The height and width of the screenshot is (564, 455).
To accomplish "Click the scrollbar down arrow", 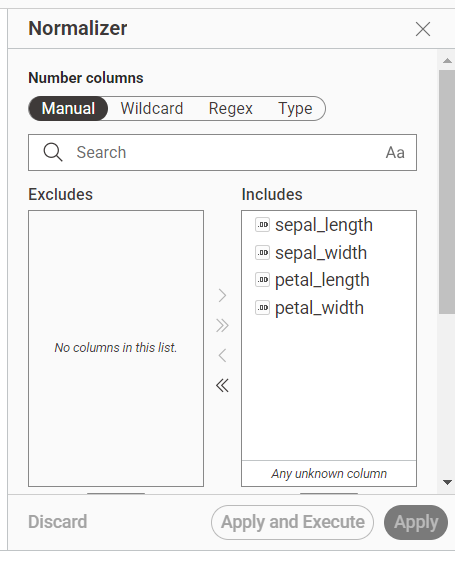I will (447, 482).
